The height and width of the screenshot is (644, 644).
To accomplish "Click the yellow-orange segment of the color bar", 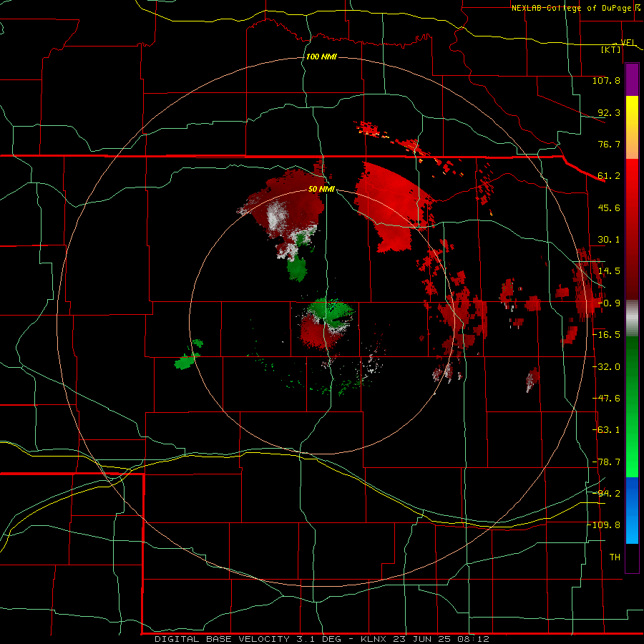I will pyautogui.click(x=632, y=127).
